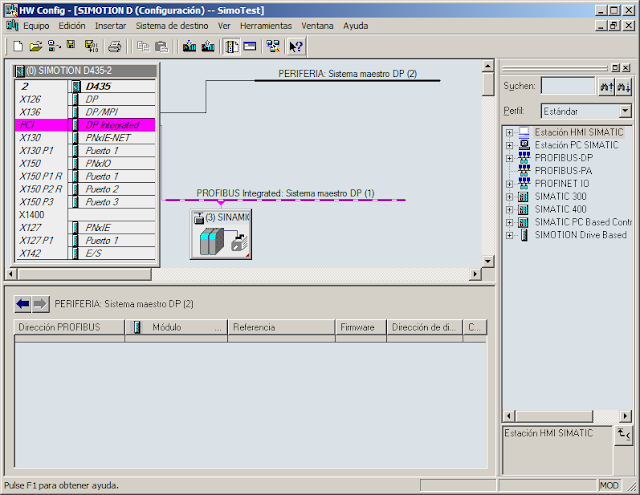The width and height of the screenshot is (640, 495).
Task: Expand the SIMATIC 300 catalog node
Action: (x=509, y=197)
